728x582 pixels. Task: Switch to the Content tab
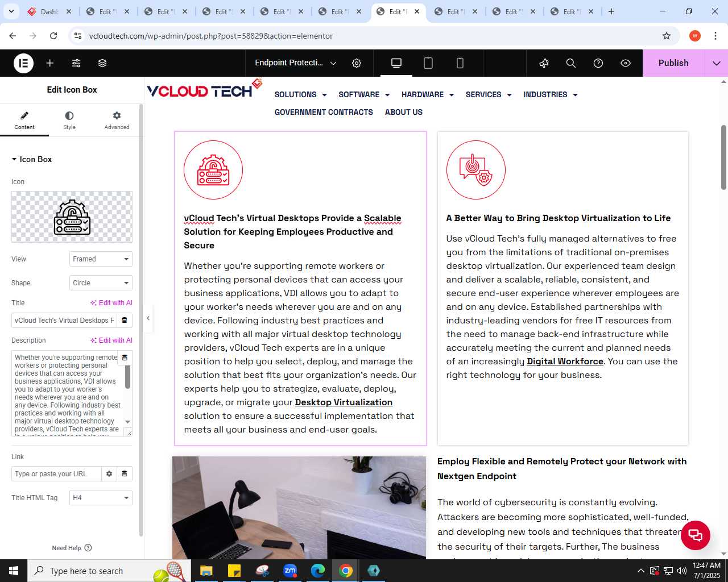[x=24, y=120]
